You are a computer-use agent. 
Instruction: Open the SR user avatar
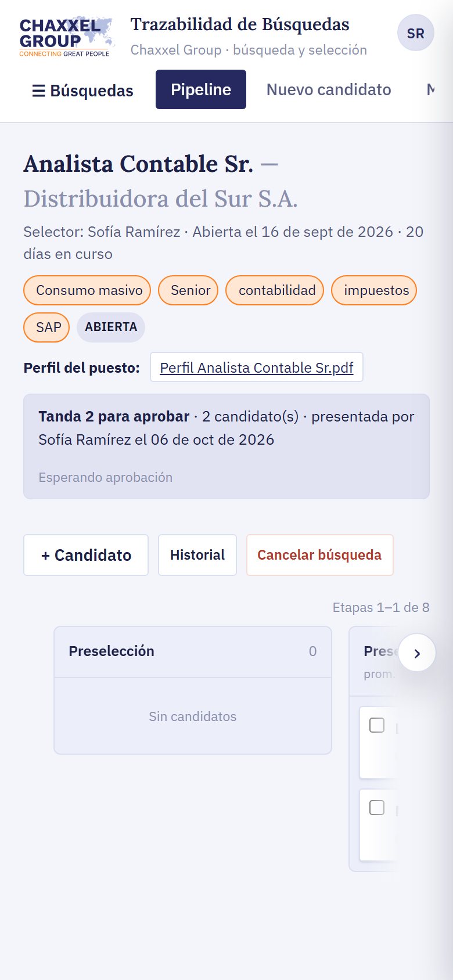[x=415, y=33]
